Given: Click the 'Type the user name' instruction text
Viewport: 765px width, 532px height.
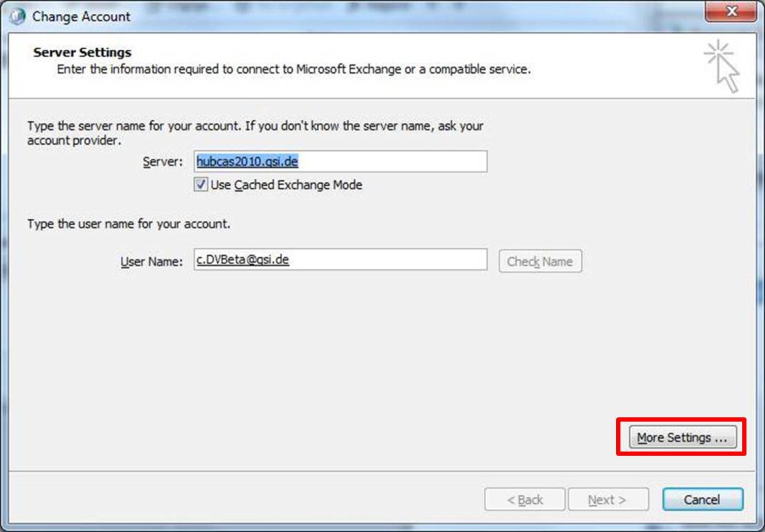Looking at the screenshot, I should tap(129, 224).
